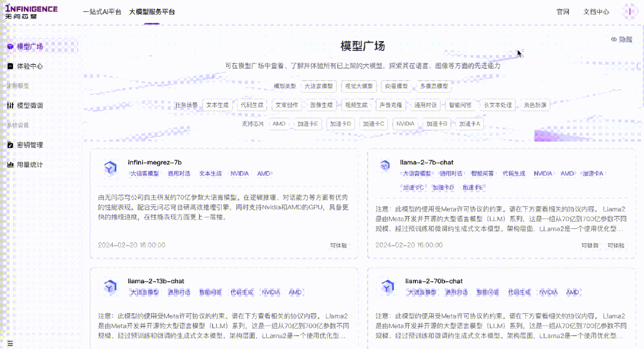This screenshot has width=644, height=349.
Task: Filter by 大语言模型 type
Action: [319, 86]
